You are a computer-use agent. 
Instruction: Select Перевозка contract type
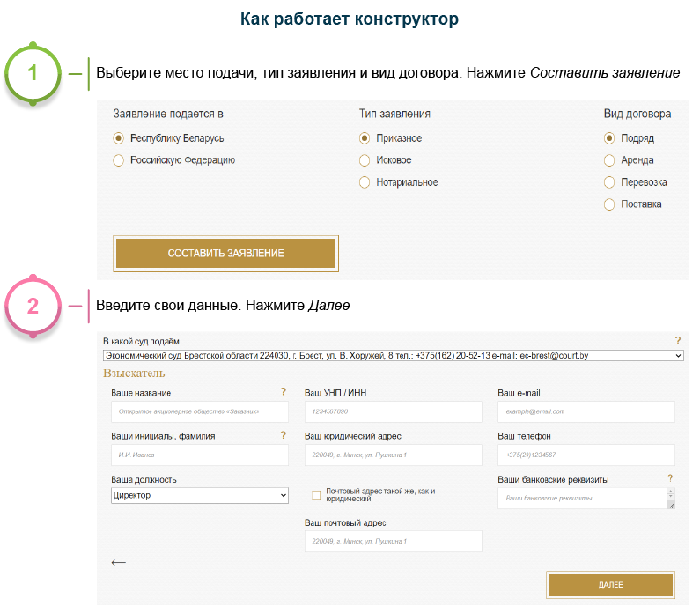tap(609, 182)
